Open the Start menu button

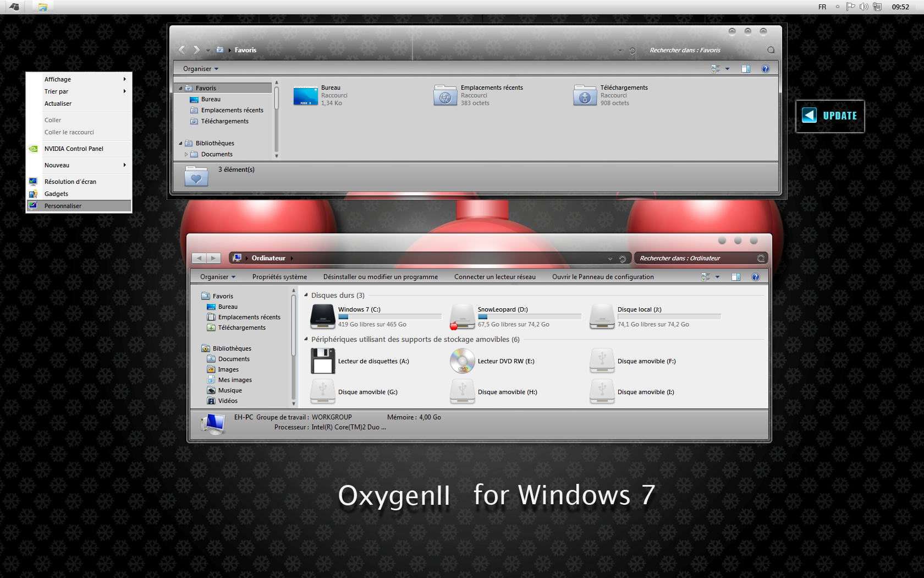14,7
